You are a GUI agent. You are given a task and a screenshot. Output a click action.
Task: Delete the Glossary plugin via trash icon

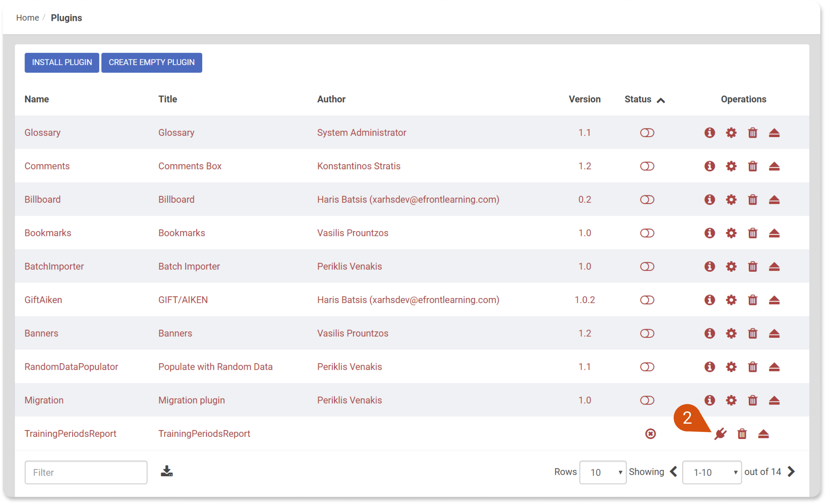(x=753, y=133)
